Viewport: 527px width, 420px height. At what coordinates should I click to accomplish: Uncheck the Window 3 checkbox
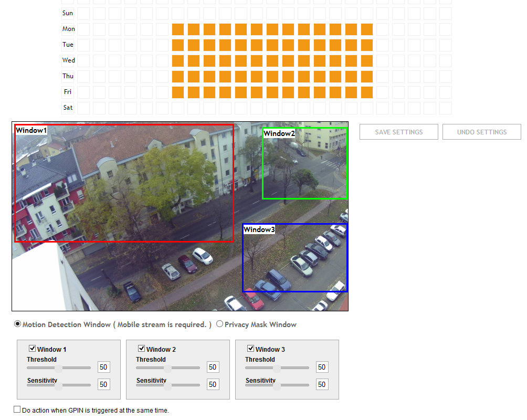[250, 349]
